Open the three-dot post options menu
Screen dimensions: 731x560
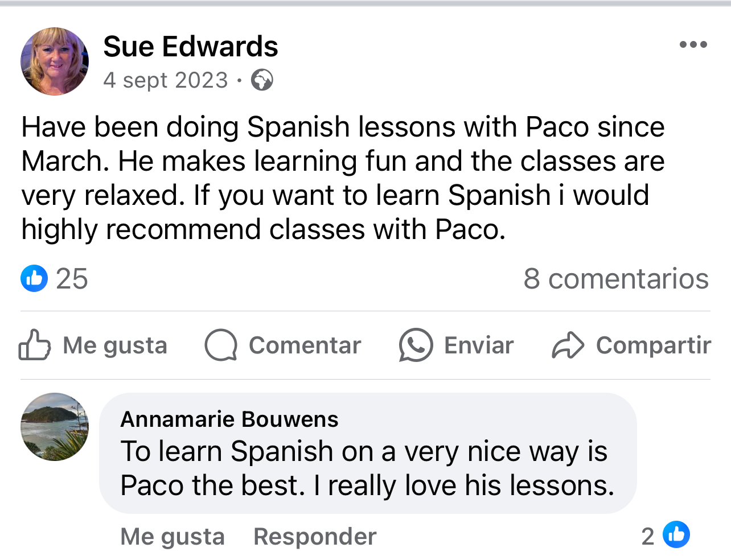pos(693,45)
